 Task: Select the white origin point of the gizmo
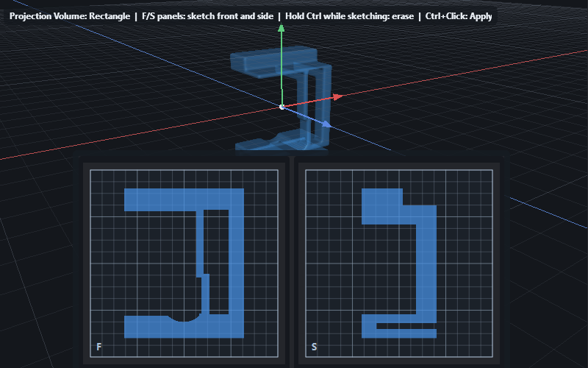(x=282, y=107)
